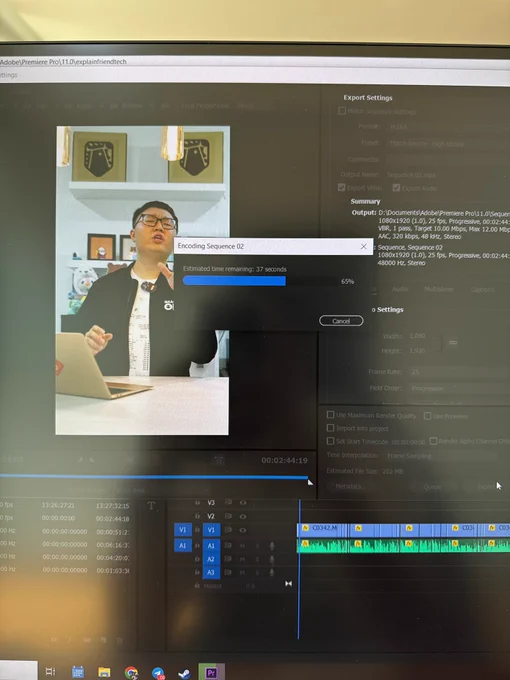Enable voice-over record on track A1
The image size is (510, 680).
click(272, 546)
